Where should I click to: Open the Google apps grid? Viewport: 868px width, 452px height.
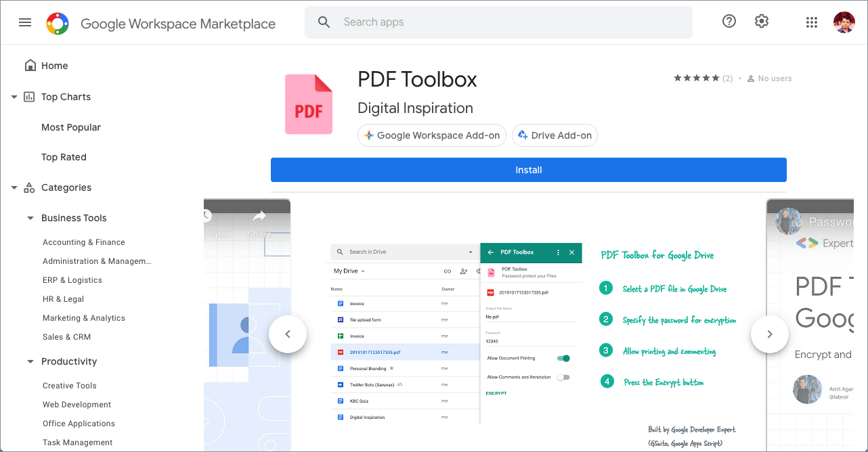coord(812,22)
